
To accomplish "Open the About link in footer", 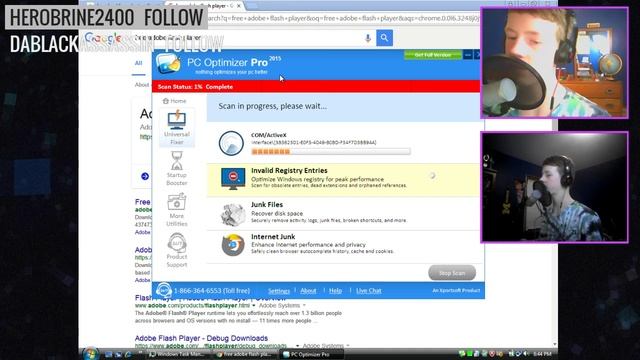I will click(308, 291).
